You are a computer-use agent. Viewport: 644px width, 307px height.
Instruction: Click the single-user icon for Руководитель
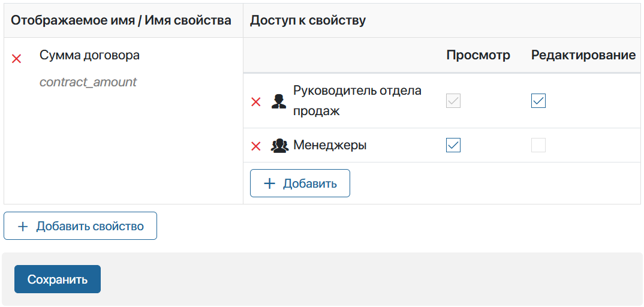click(x=278, y=101)
